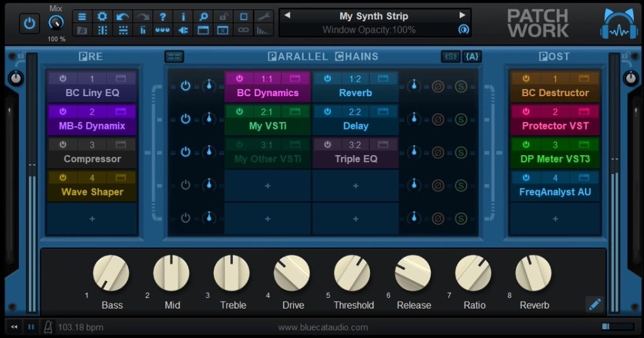
Task: Toggle power on the BC Liny EQ slot
Action: pos(62,79)
